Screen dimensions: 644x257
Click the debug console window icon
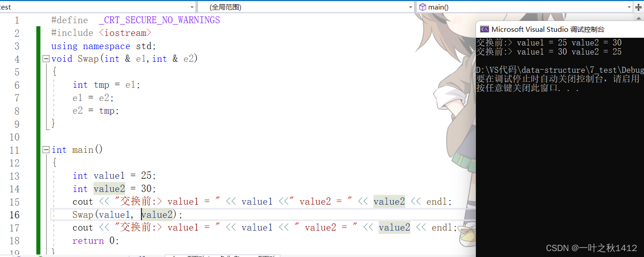(x=484, y=30)
